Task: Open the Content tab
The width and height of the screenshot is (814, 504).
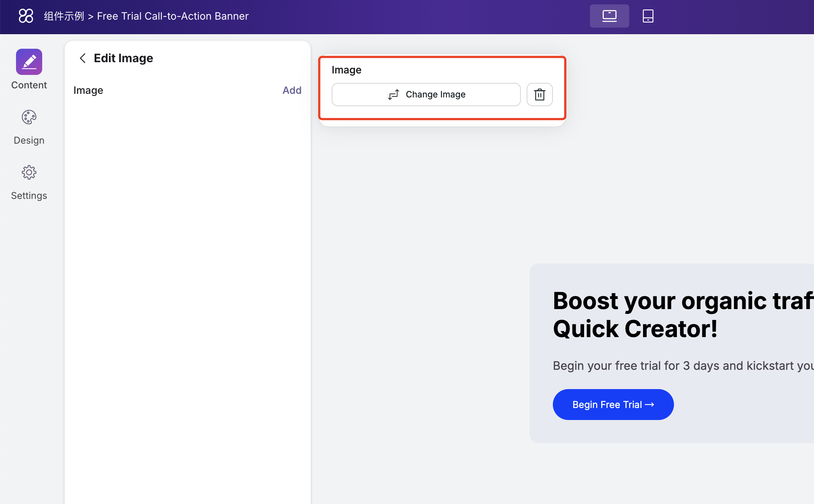Action: click(29, 69)
